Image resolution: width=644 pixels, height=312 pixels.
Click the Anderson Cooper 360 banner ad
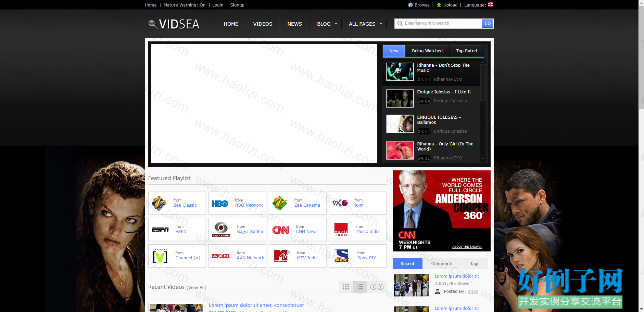(441, 211)
